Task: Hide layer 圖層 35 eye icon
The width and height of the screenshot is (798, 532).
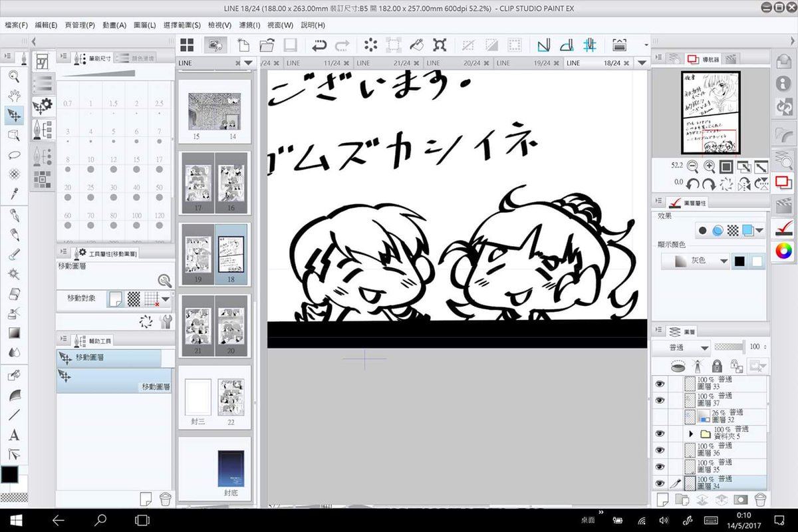Action: tap(660, 467)
